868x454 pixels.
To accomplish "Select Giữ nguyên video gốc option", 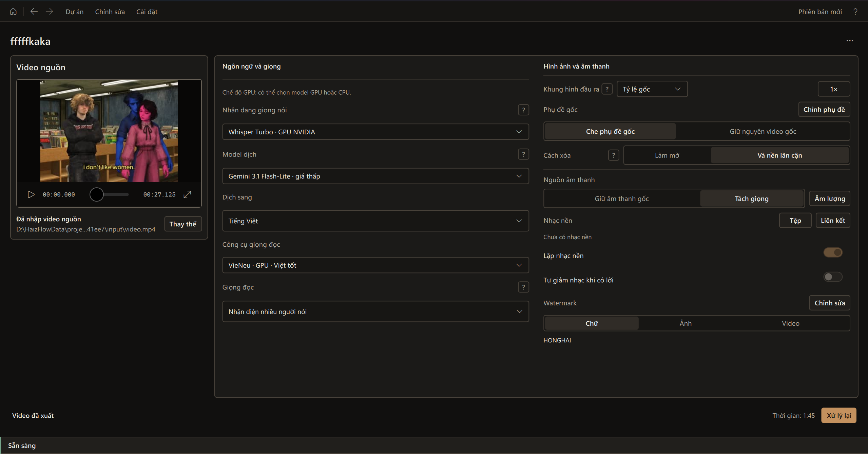I will click(763, 131).
